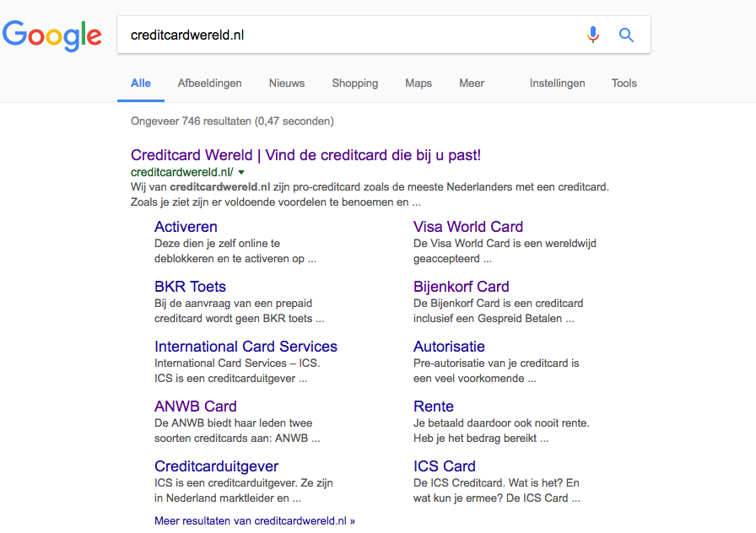Open the Creditcard Wereld main result title
The height and width of the screenshot is (533, 756).
click(x=305, y=155)
